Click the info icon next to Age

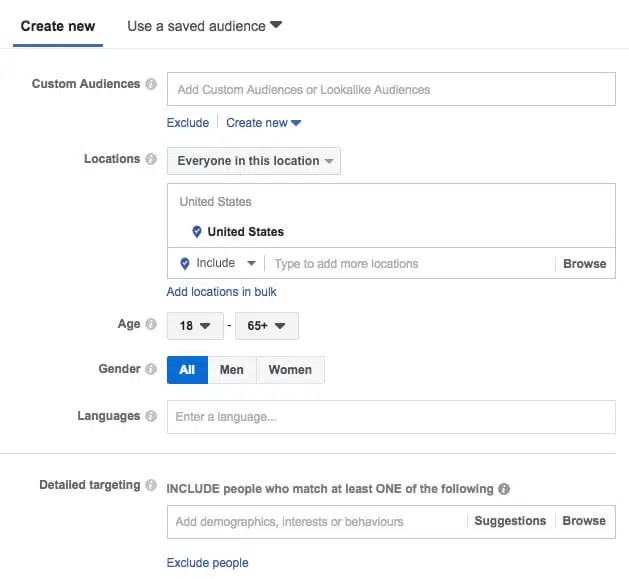click(x=151, y=325)
